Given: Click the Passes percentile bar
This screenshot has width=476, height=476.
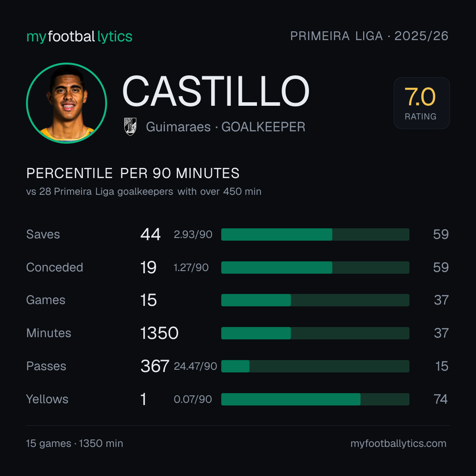Looking at the screenshot, I should point(315,366).
